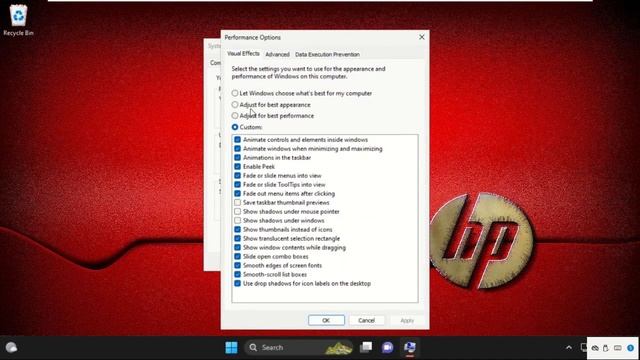Switch to the Advanced tab
The width and height of the screenshot is (640, 360).
click(277, 54)
